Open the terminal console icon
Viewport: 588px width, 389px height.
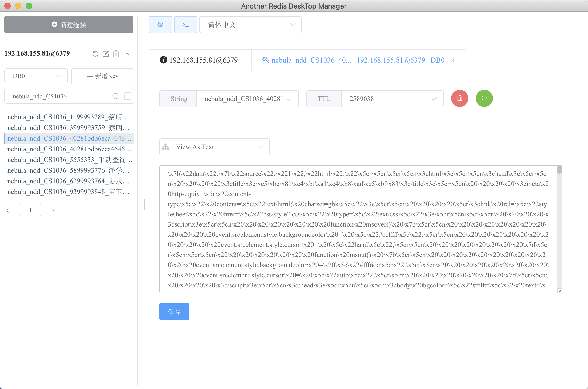coord(186,24)
